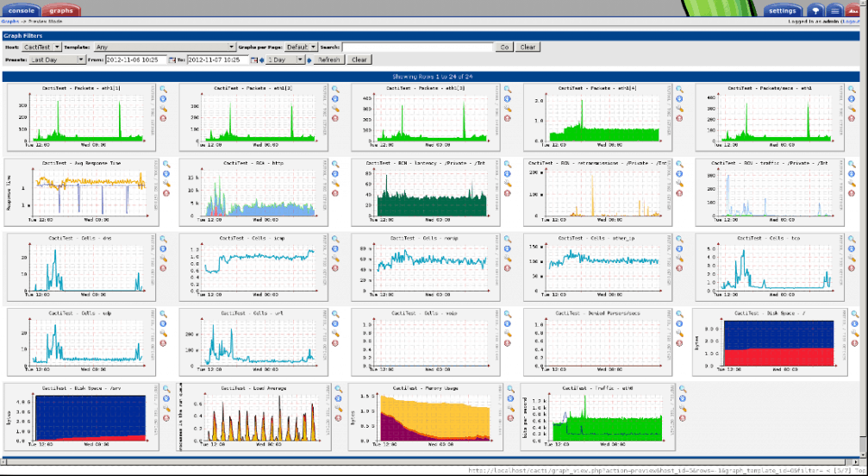Open Presets dropdown showing Last Day
The image size is (868, 476).
pyautogui.click(x=57, y=60)
